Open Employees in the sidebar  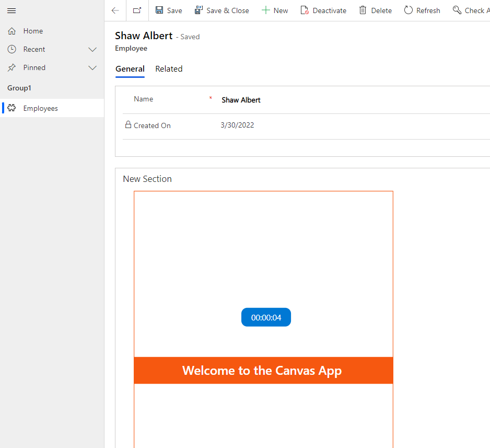(x=40, y=108)
